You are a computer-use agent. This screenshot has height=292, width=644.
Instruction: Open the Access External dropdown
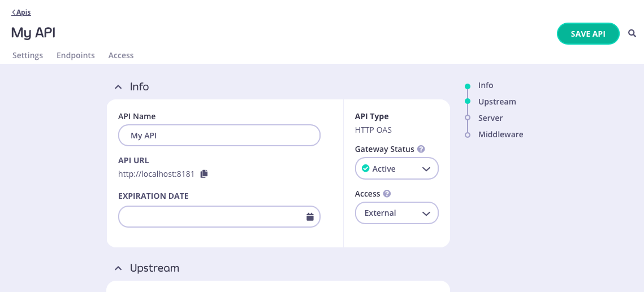click(x=396, y=213)
